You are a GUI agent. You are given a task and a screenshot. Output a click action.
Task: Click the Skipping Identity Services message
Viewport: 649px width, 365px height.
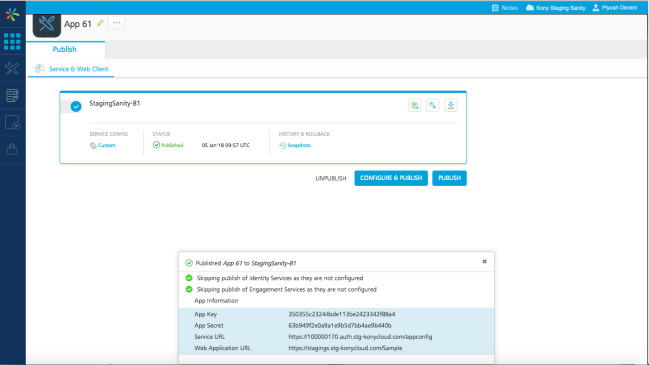point(280,278)
